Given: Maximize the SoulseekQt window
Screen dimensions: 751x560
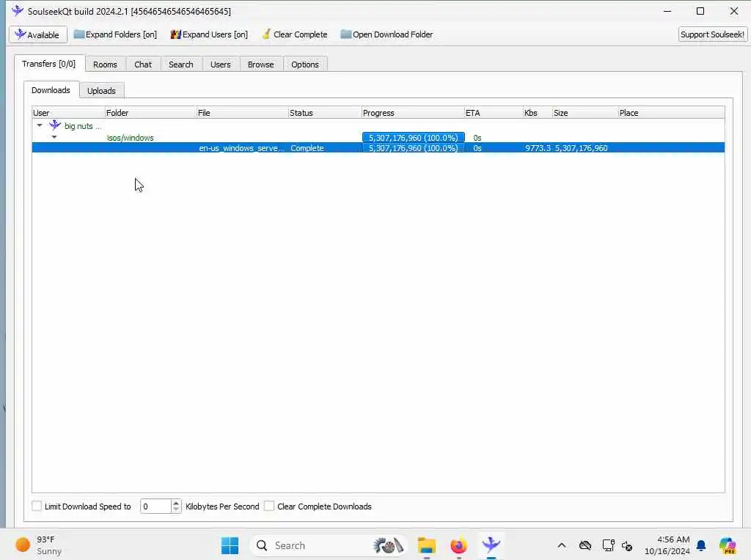Looking at the screenshot, I should pos(700,11).
